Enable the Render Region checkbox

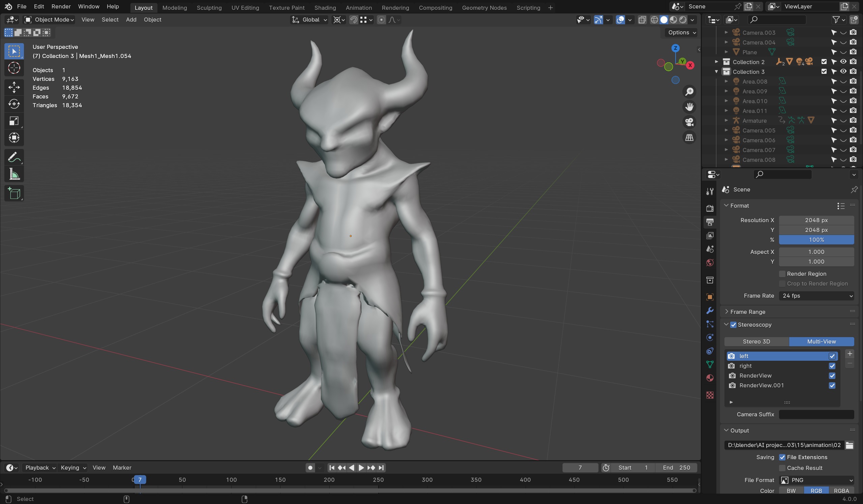point(782,274)
